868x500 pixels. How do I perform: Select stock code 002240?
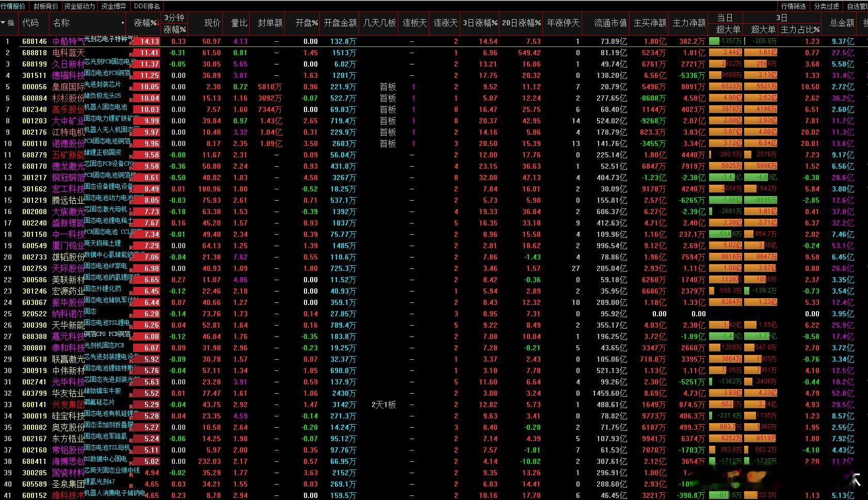[x=35, y=223]
